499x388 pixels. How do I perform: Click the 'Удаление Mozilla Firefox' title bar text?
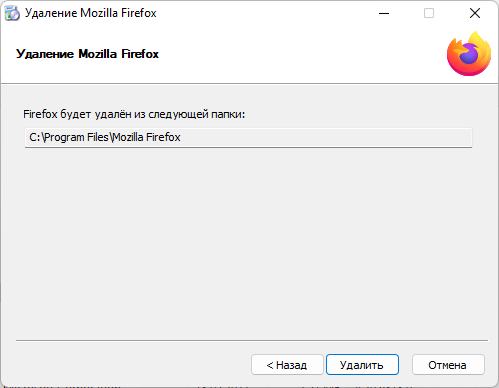click(x=91, y=13)
